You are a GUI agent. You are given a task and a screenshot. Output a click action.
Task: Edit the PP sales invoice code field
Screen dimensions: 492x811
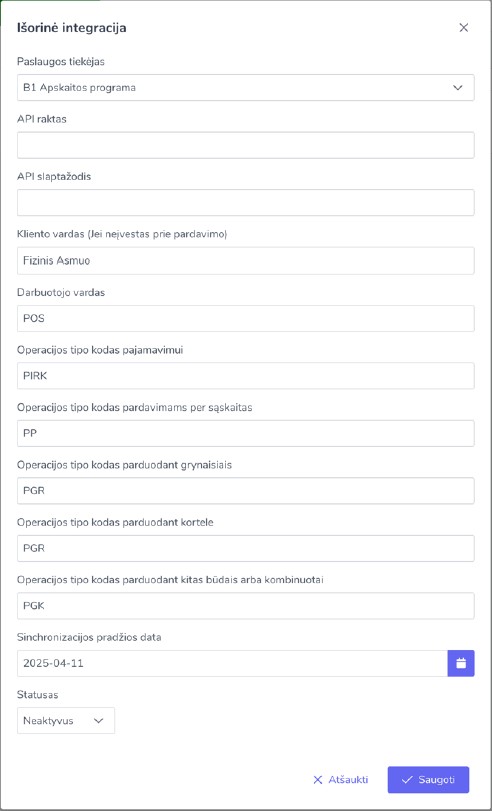click(x=246, y=433)
